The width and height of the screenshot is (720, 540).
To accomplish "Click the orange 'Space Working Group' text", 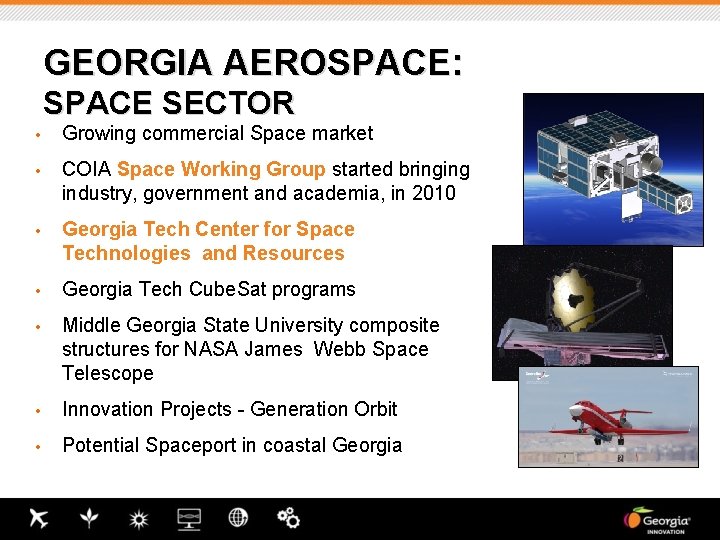I will 221,169.
